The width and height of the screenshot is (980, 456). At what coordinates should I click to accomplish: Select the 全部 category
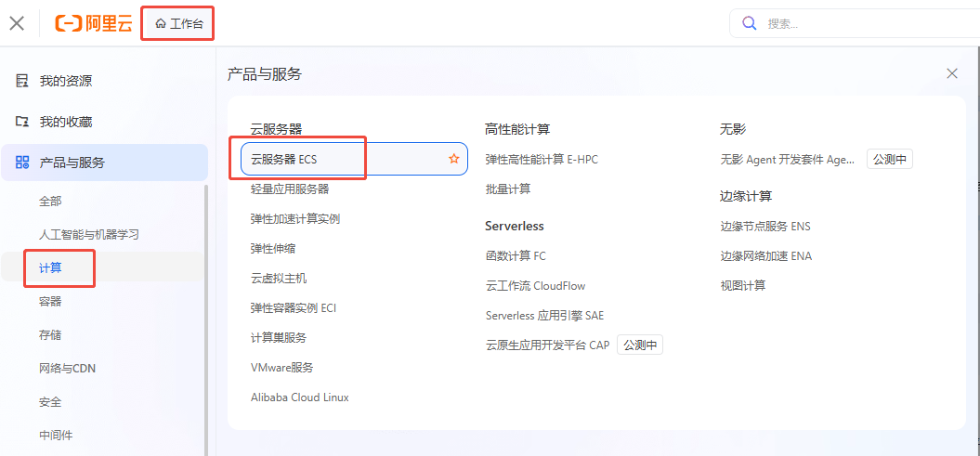click(x=50, y=202)
